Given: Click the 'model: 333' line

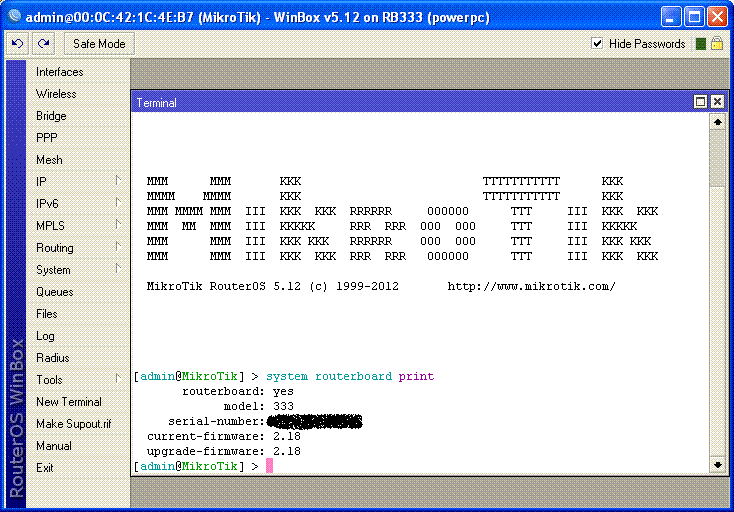Looking at the screenshot, I should pos(258,406).
